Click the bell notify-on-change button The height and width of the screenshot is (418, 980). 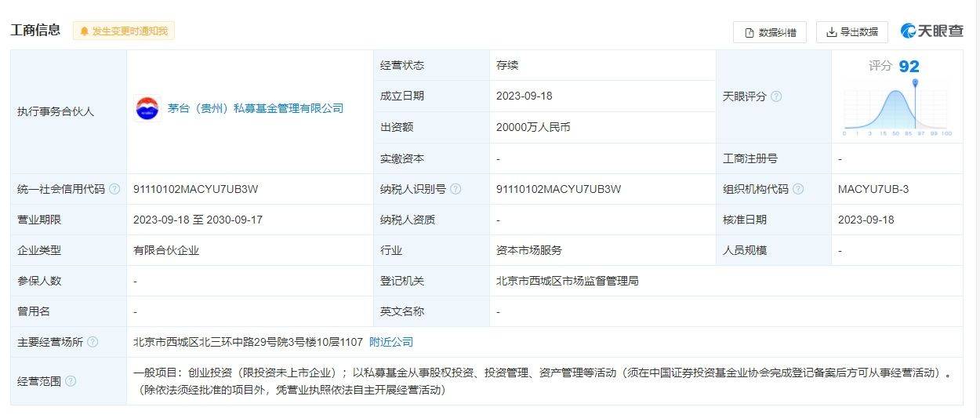point(124,31)
